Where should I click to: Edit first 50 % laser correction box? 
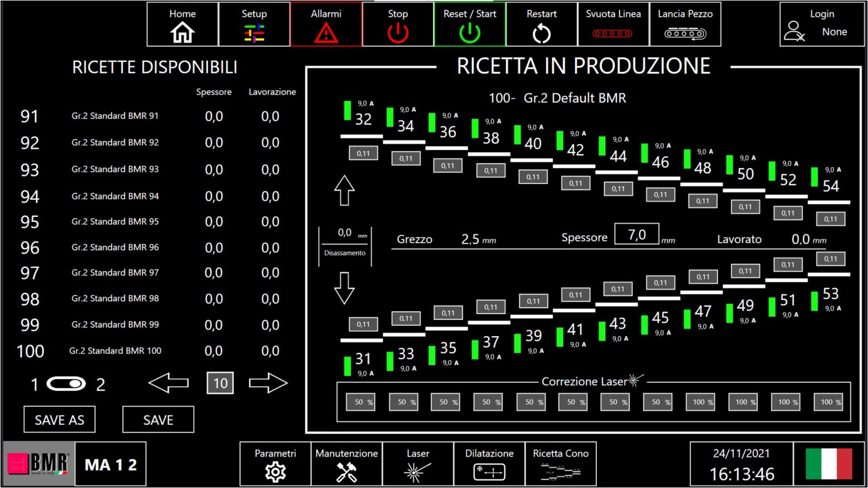pyautogui.click(x=361, y=402)
